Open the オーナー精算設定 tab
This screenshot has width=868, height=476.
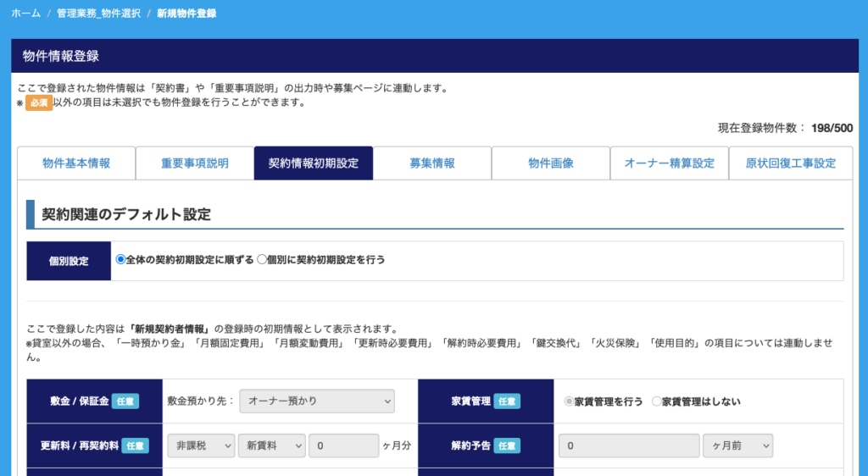[x=669, y=163]
